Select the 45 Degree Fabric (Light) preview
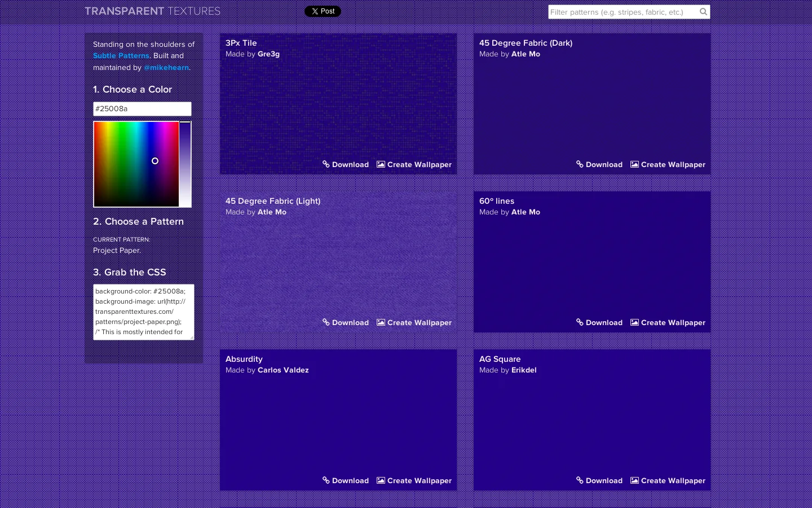The image size is (812, 508). tap(338, 262)
